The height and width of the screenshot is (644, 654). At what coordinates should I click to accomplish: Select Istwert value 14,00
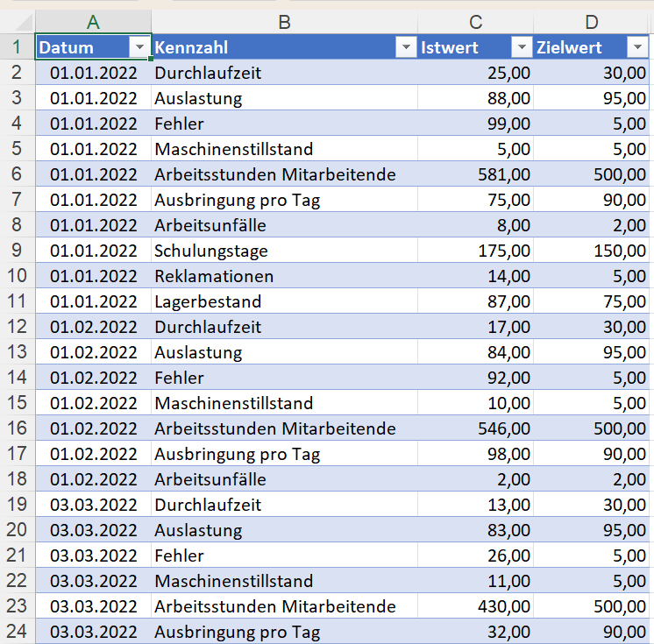[475, 276]
